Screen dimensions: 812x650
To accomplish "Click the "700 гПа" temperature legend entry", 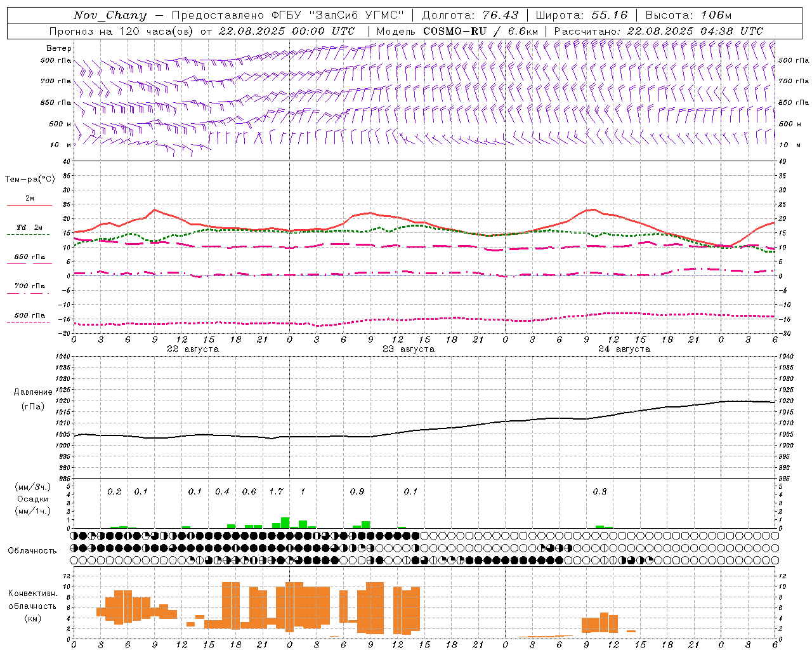I will tap(29, 286).
